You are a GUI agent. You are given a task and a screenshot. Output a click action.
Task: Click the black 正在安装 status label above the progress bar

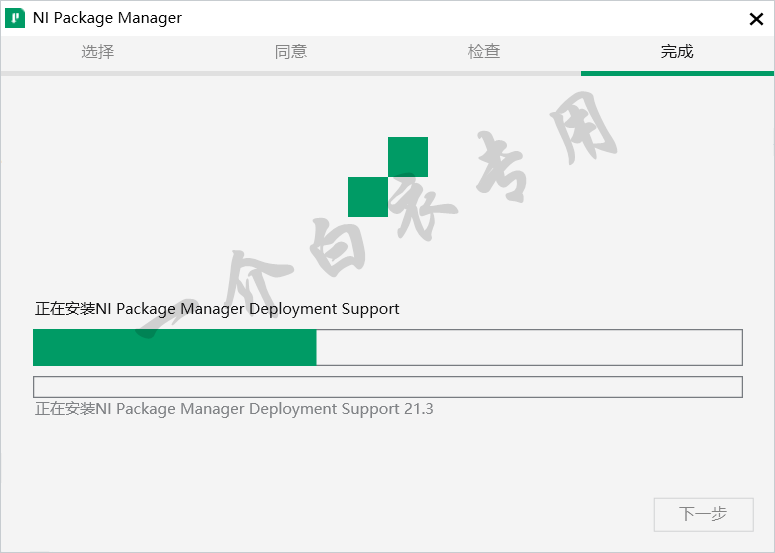tap(217, 309)
